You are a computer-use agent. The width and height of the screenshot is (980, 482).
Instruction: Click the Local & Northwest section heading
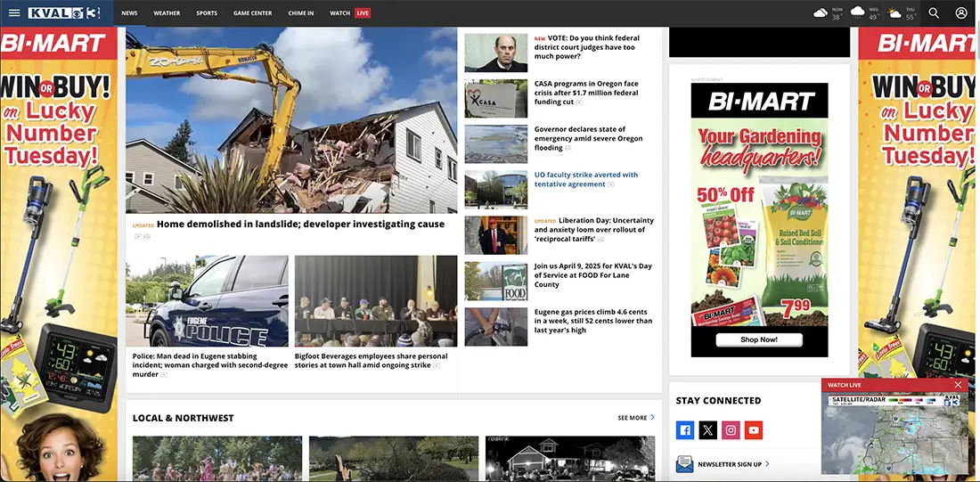pos(184,418)
